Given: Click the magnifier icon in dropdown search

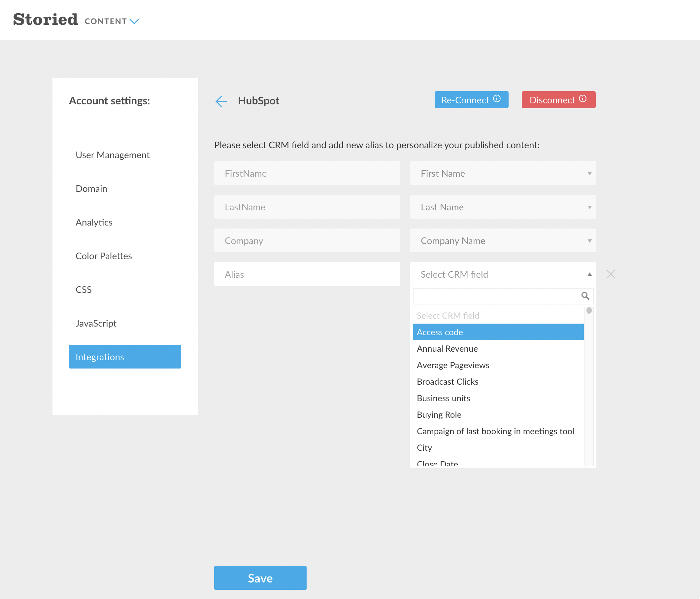Looking at the screenshot, I should coord(585,296).
